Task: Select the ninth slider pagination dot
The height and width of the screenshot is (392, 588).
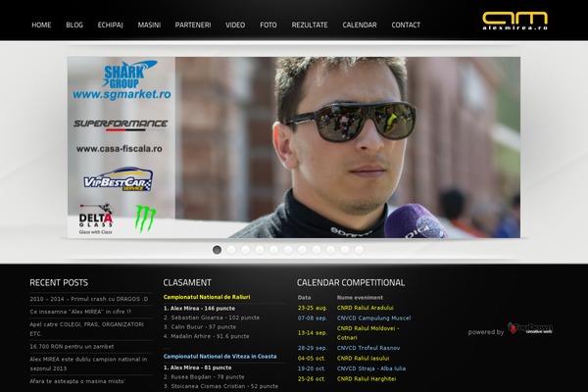Action: point(331,250)
